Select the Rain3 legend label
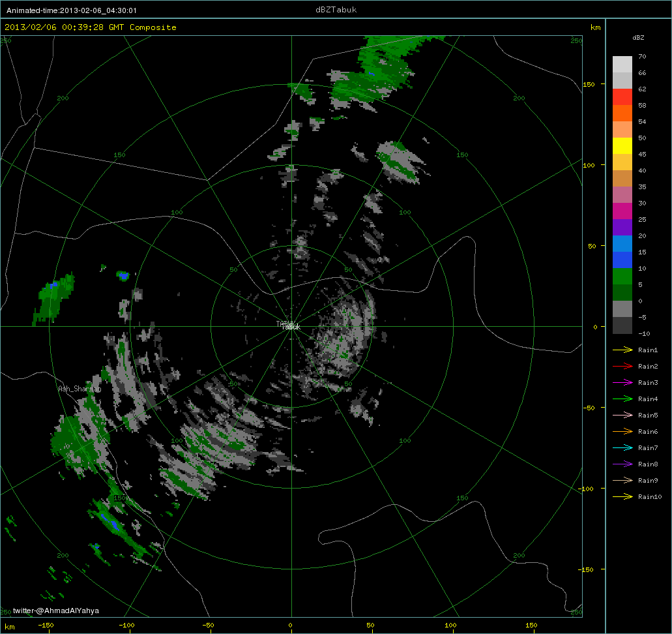Viewport: 672px width, 634px height. click(648, 383)
